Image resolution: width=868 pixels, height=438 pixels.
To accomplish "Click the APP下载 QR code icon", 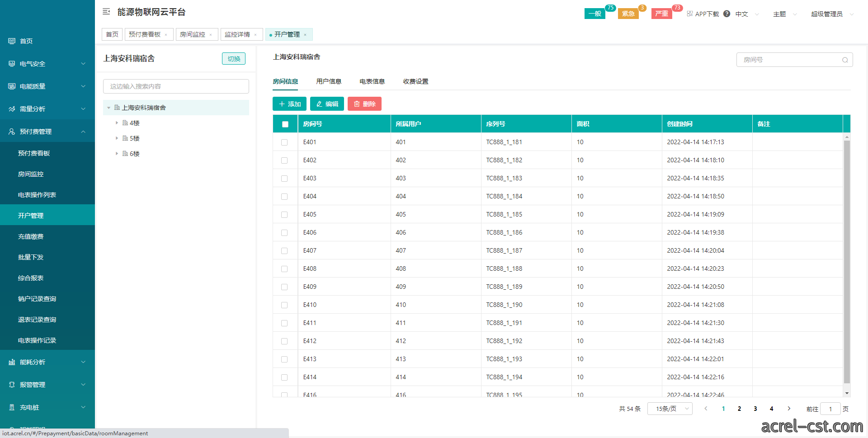I will coord(690,14).
